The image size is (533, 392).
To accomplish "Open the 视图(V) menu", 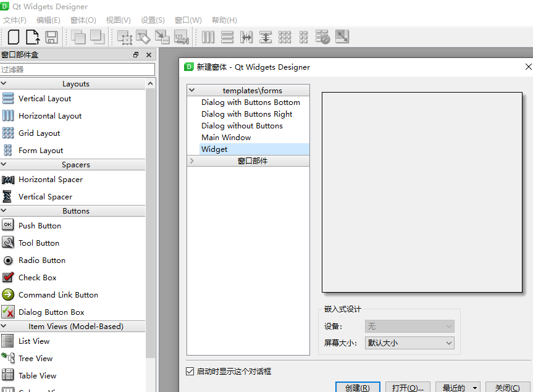I will (x=119, y=20).
